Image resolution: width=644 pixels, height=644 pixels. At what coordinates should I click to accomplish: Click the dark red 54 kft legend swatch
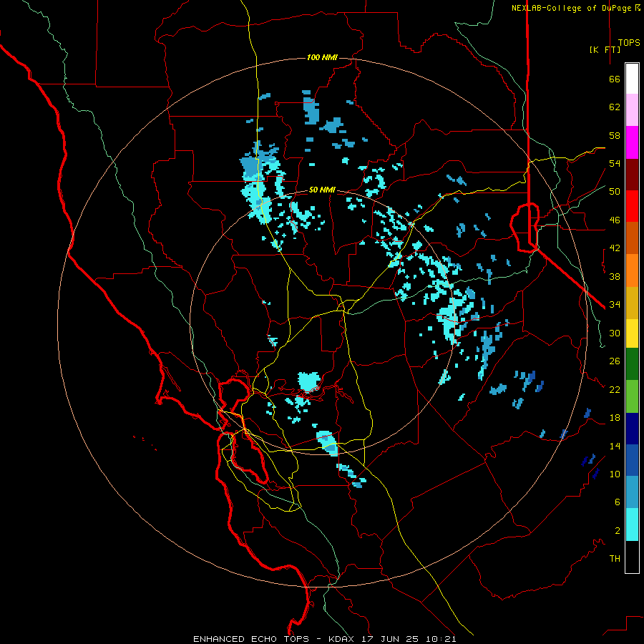click(x=632, y=174)
